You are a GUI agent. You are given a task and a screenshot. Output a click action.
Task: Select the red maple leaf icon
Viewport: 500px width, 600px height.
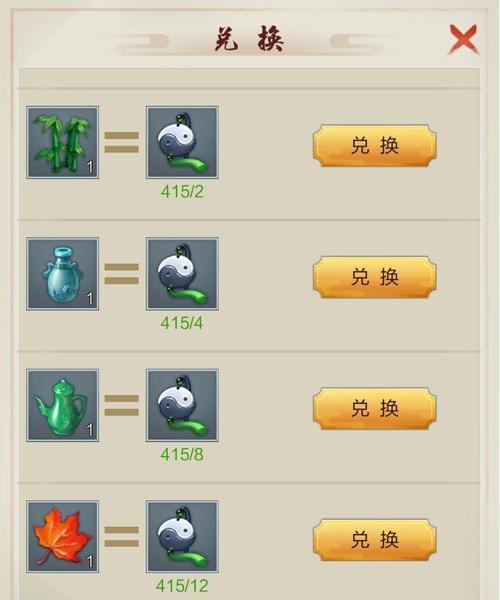point(63,536)
